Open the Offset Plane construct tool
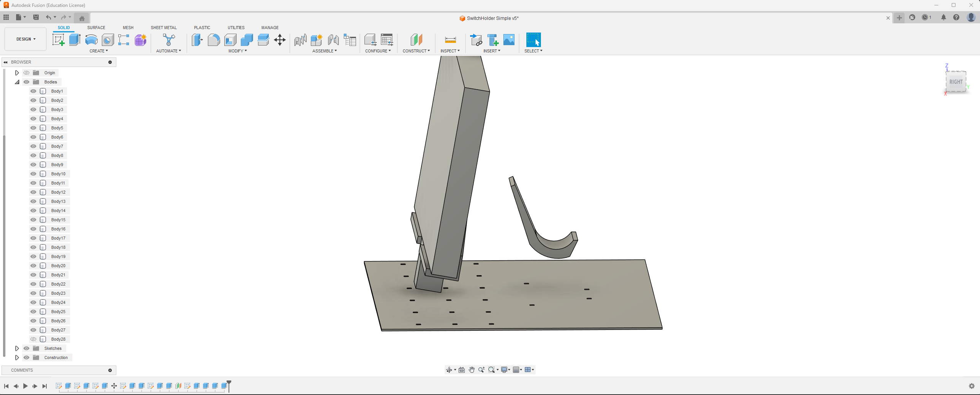The image size is (980, 395). pyautogui.click(x=416, y=40)
